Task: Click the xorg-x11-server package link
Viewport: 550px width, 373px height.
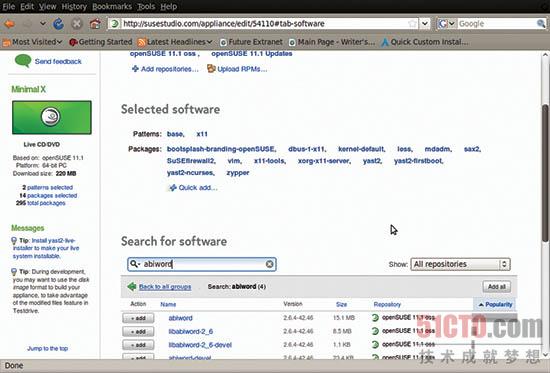Action: [x=323, y=161]
